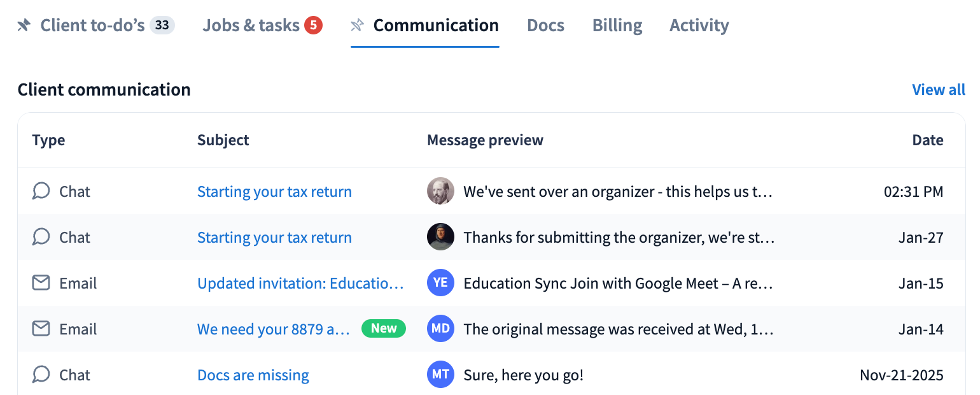Click envelope icon in Updated invitation row
This screenshot has width=980, height=395.
point(41,283)
